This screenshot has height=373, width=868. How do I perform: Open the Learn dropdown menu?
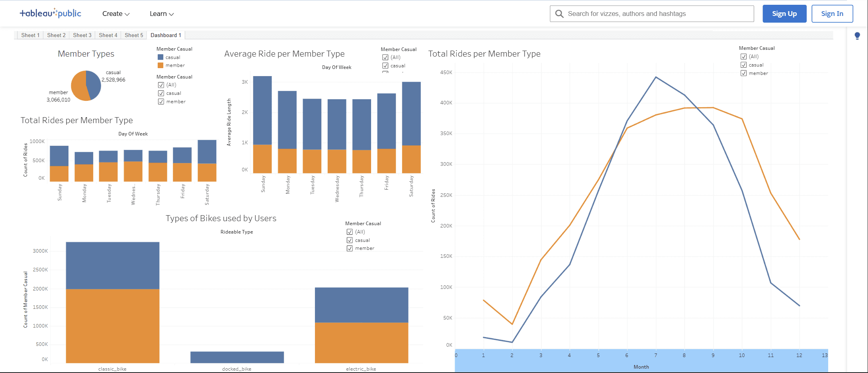pos(161,14)
